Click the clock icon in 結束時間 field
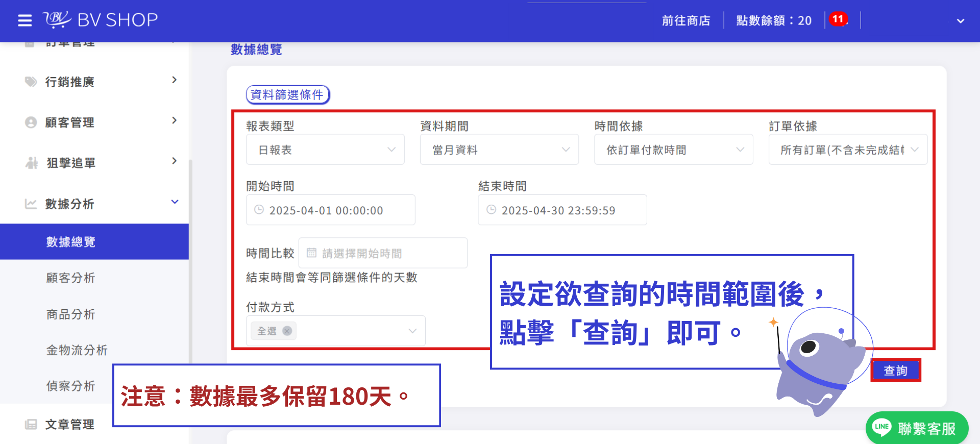 coord(491,209)
